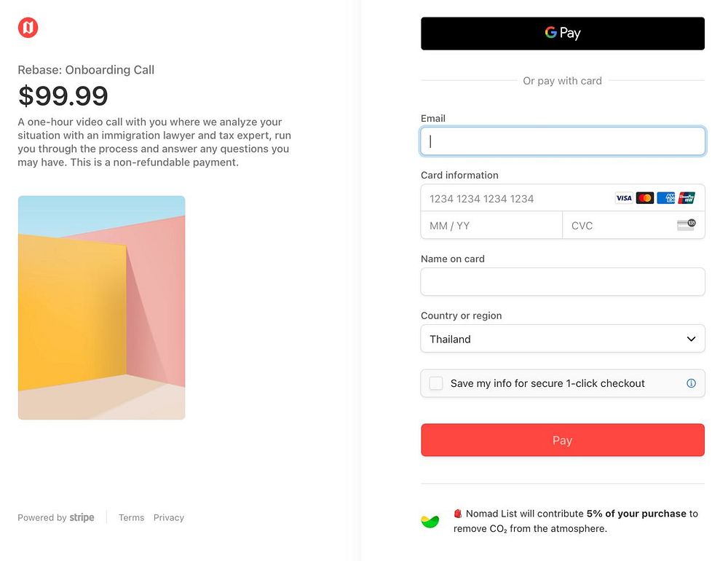
Task: Focus the Email input field
Action: [562, 141]
